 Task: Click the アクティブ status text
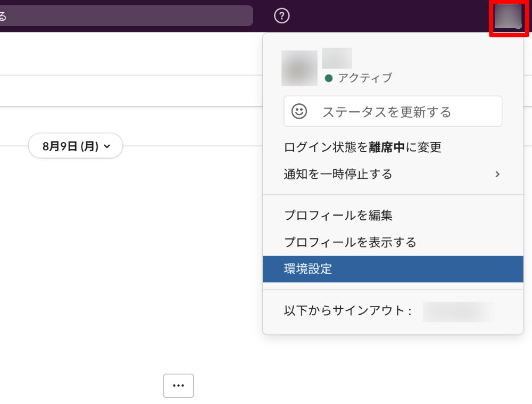364,78
